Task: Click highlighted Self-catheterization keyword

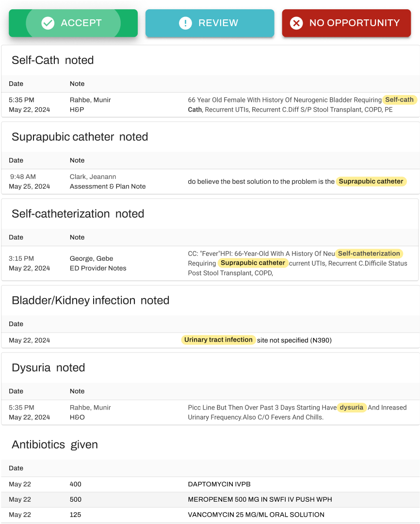Action: click(369, 254)
